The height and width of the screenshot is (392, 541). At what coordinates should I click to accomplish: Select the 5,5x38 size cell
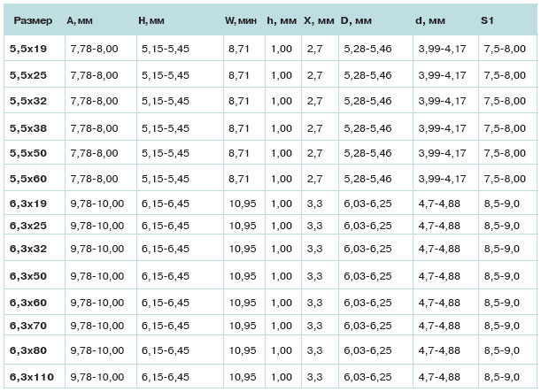[x=28, y=128]
